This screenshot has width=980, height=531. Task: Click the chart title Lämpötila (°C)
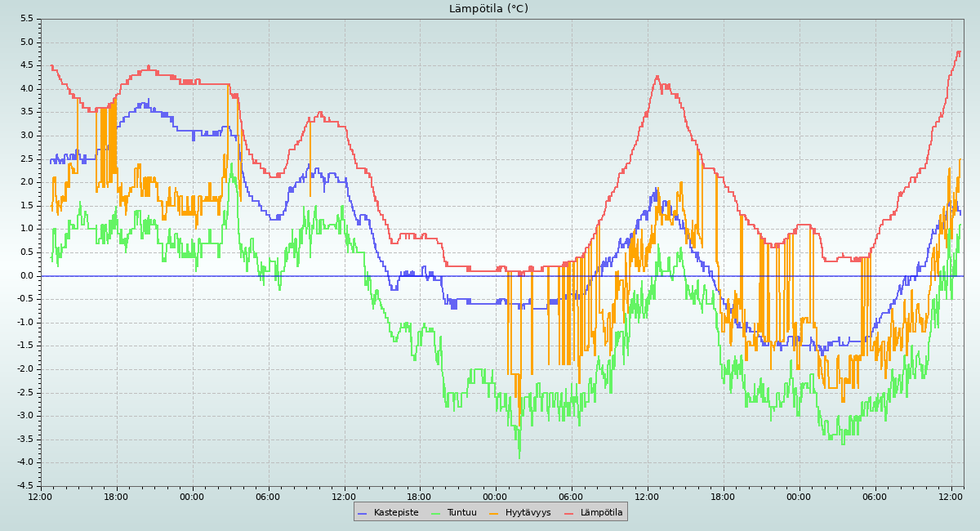pyautogui.click(x=488, y=9)
